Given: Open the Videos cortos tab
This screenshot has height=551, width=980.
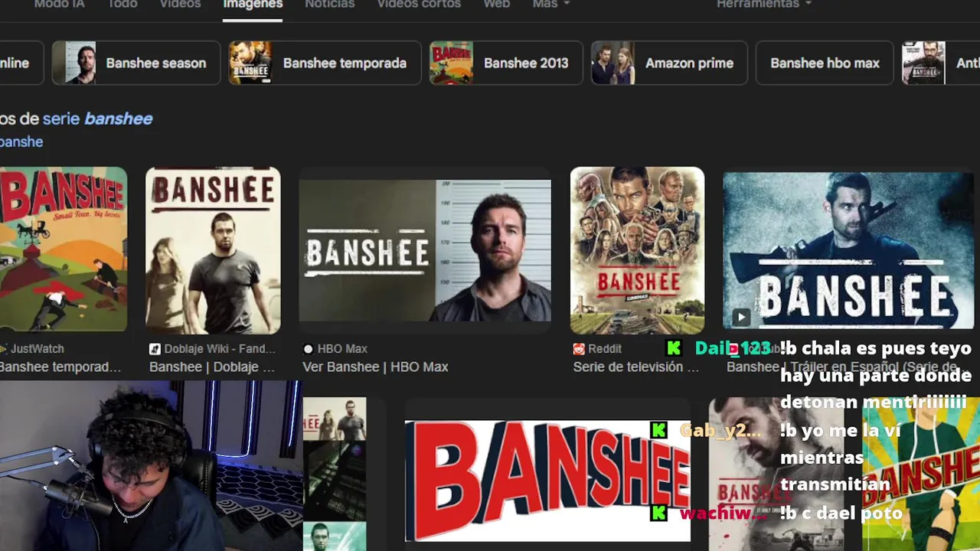Looking at the screenshot, I should click(x=419, y=4).
